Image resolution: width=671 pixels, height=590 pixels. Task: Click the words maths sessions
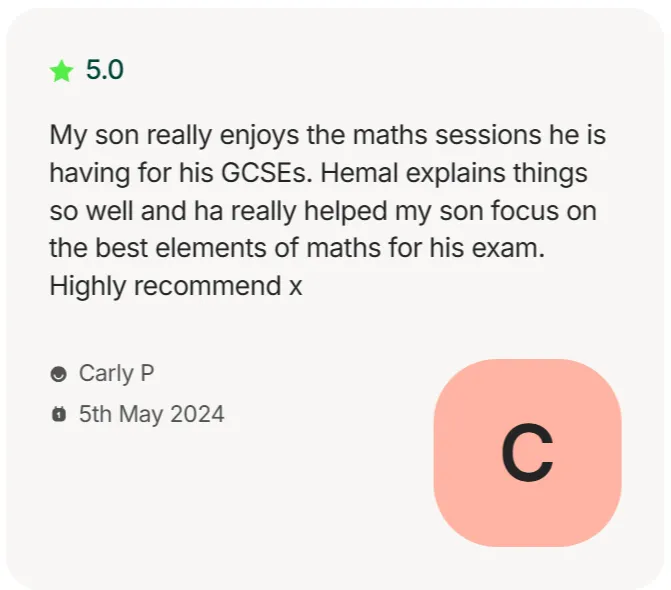[447, 135]
